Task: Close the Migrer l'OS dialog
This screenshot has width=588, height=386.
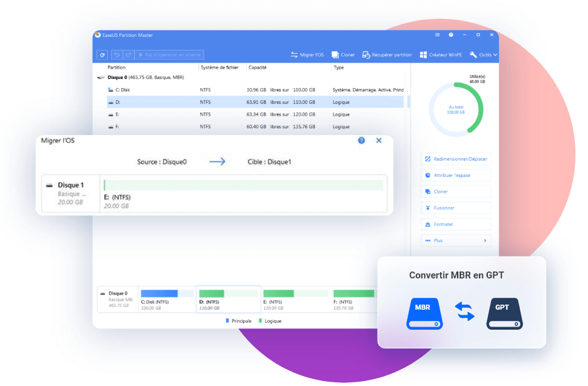Action: (x=379, y=141)
